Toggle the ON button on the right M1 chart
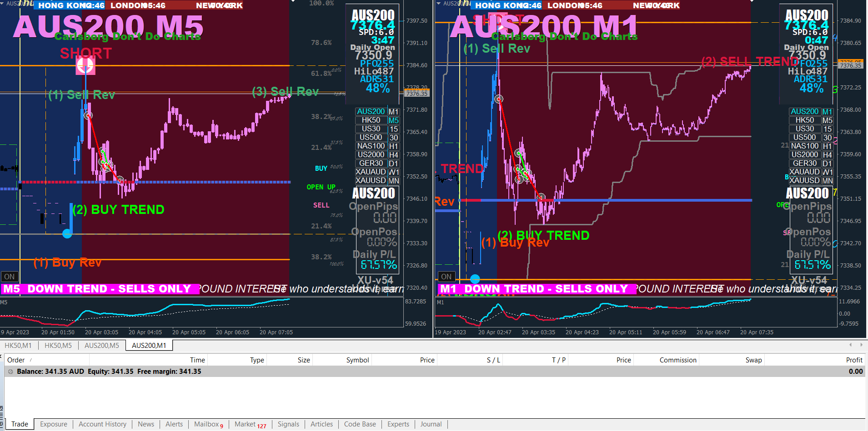 coord(447,277)
